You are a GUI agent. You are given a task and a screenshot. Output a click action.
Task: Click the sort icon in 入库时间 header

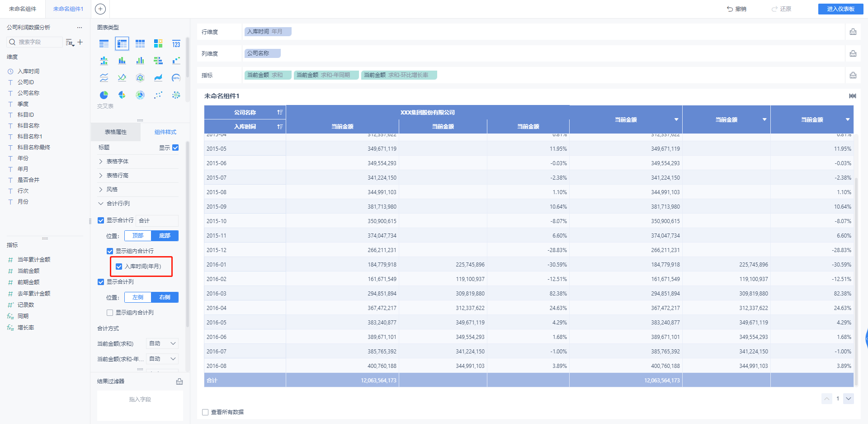click(x=280, y=127)
